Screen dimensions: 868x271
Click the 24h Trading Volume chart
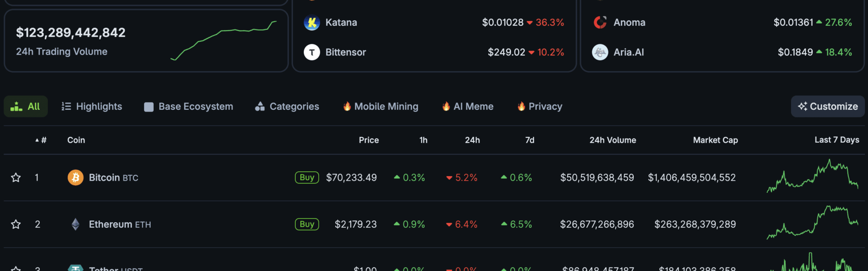[224, 41]
